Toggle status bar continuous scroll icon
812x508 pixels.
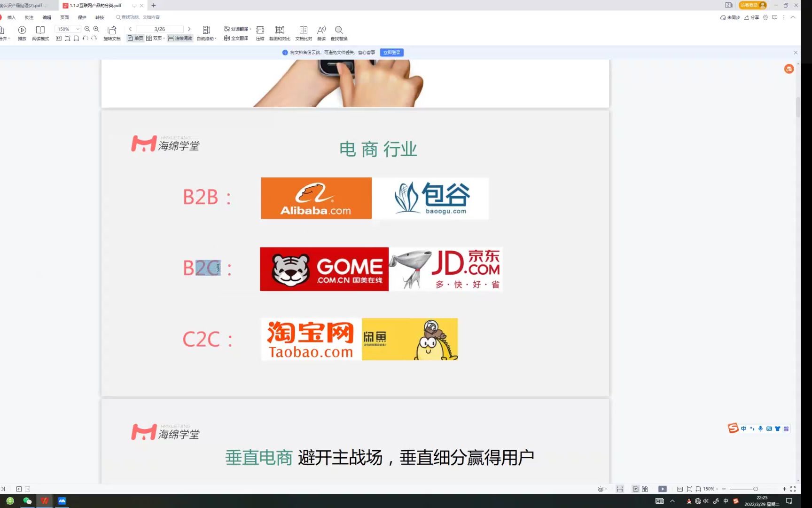pos(620,489)
